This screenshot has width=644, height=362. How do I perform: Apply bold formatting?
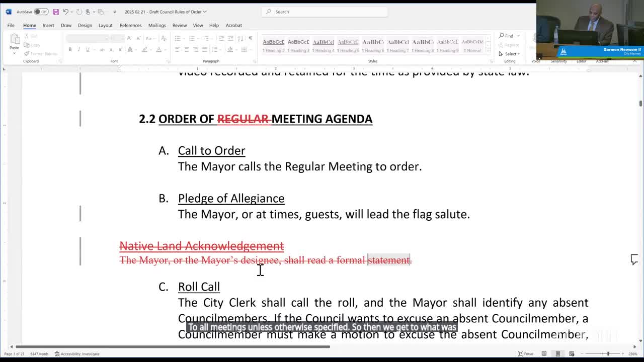pyautogui.click(x=70, y=49)
